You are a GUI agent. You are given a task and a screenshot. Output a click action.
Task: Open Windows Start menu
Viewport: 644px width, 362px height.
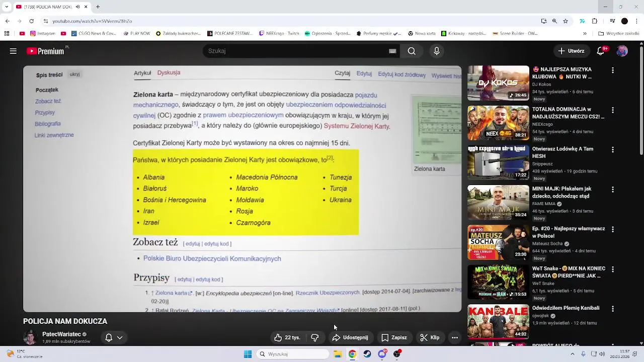[x=248, y=354]
